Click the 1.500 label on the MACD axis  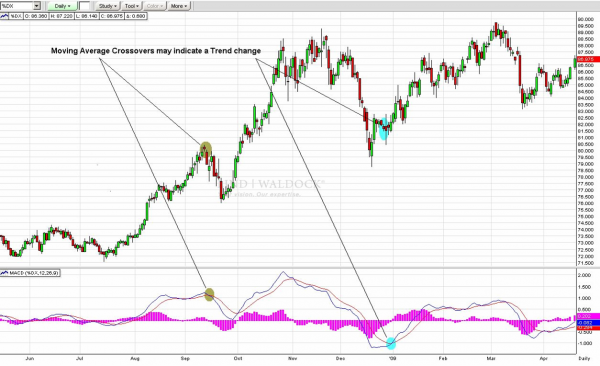coord(584,287)
